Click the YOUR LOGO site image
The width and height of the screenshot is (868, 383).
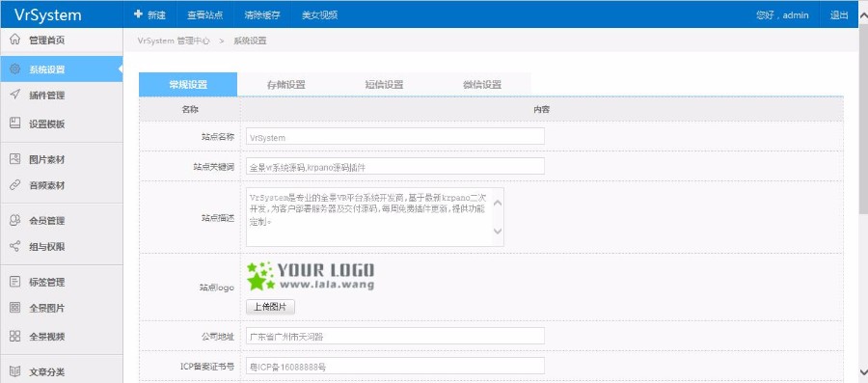click(311, 276)
